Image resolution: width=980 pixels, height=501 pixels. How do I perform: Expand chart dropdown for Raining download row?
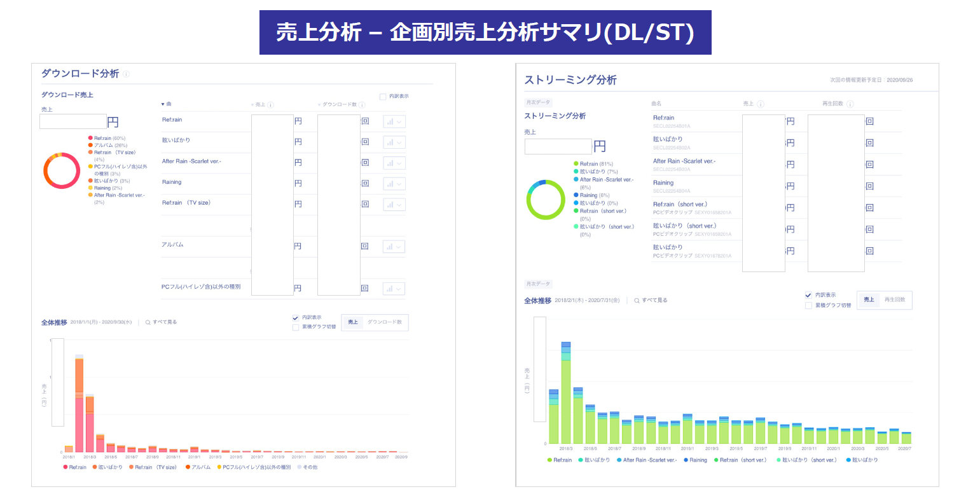tap(394, 184)
